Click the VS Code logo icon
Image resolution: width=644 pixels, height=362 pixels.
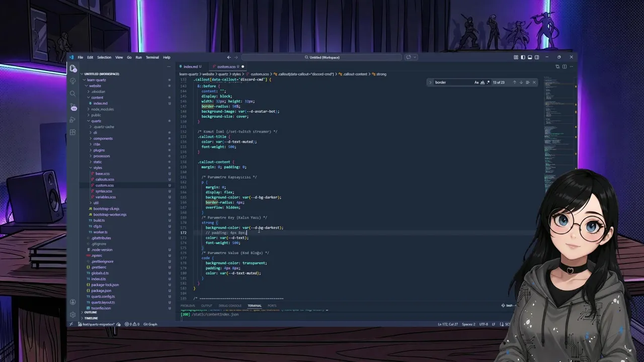(x=71, y=57)
